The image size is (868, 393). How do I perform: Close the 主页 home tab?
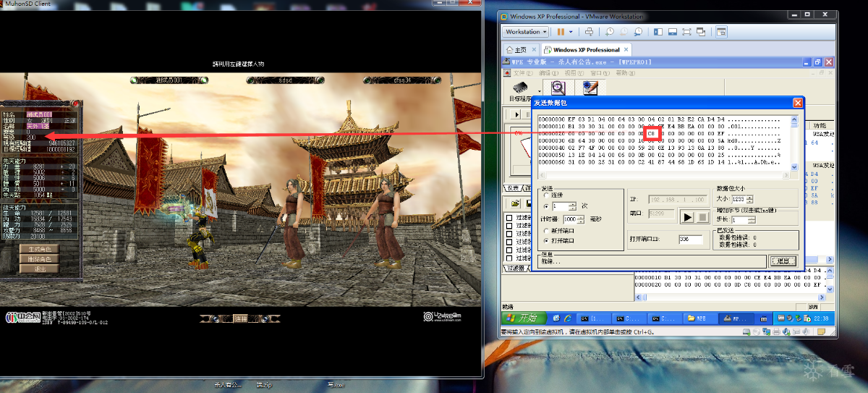[x=534, y=50]
